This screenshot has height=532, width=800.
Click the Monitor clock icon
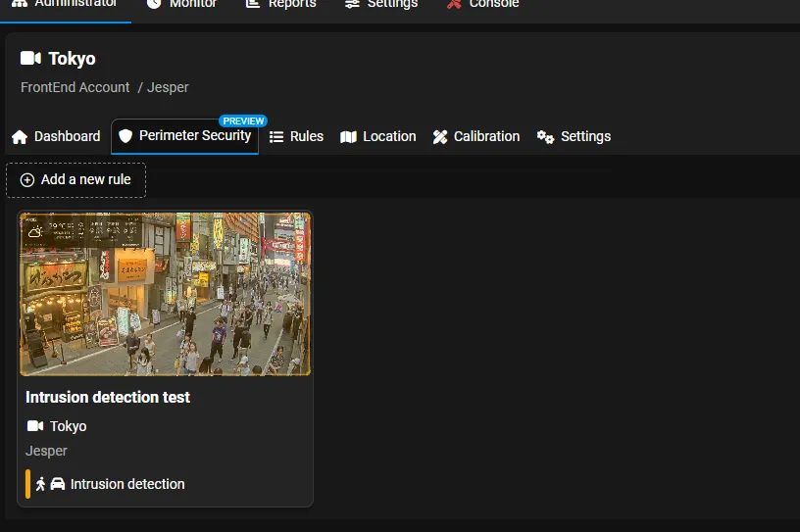click(x=154, y=4)
